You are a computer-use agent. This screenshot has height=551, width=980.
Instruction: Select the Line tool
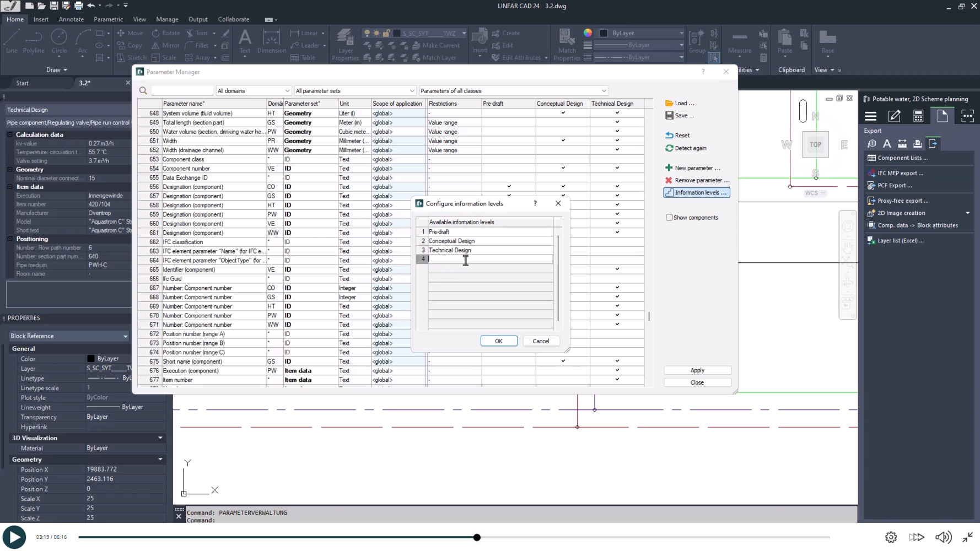pyautogui.click(x=12, y=42)
